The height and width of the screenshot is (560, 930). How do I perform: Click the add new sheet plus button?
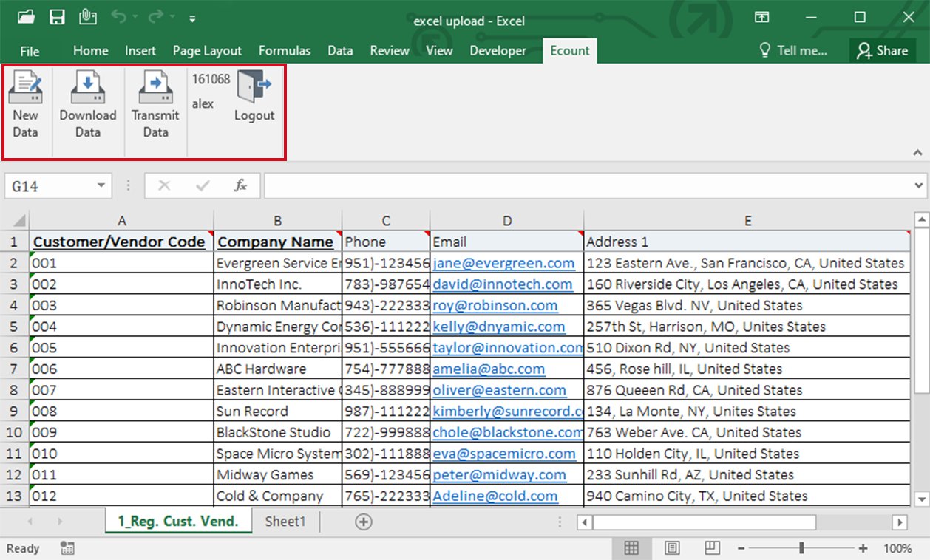tap(363, 522)
